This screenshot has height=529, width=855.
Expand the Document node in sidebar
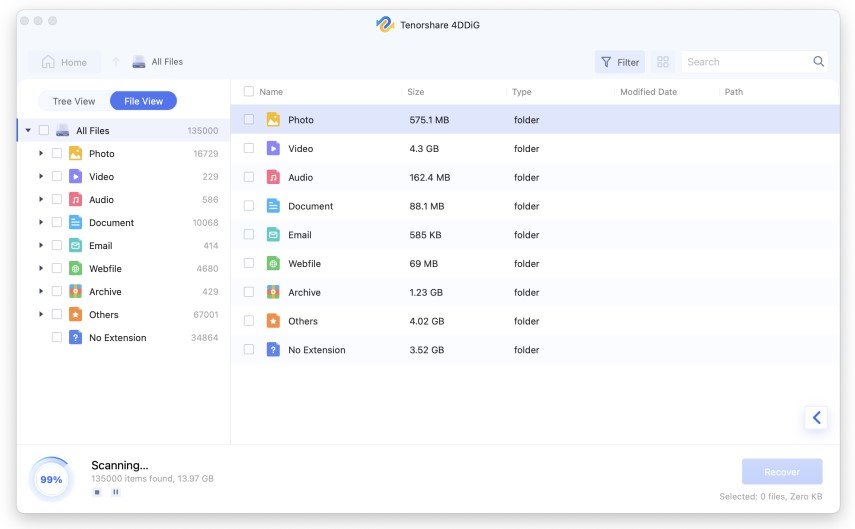coord(41,223)
